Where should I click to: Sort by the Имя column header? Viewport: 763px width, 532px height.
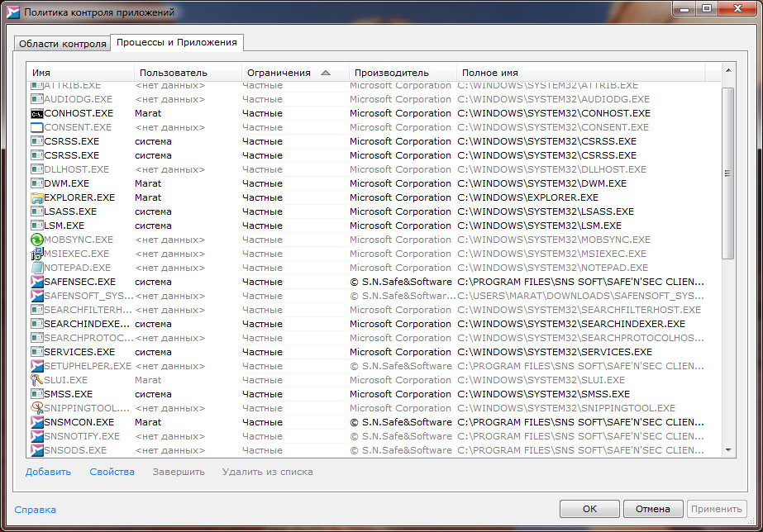(80, 73)
